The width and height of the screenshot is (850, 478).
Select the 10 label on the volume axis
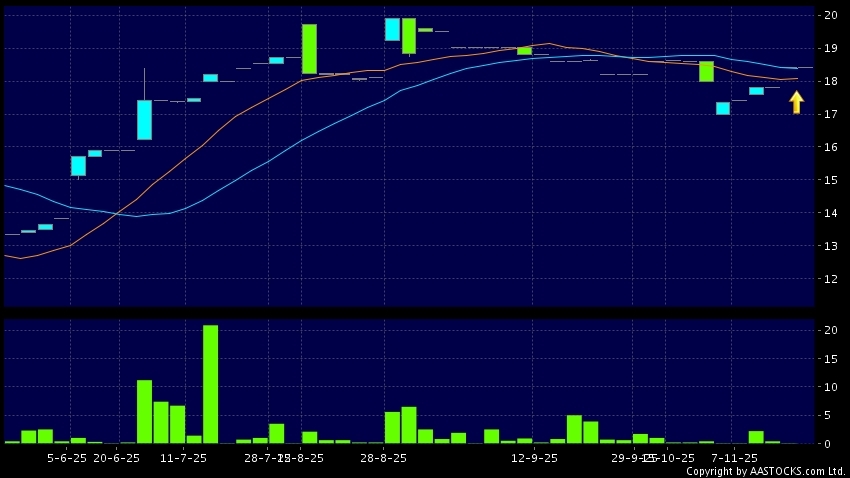point(831,387)
